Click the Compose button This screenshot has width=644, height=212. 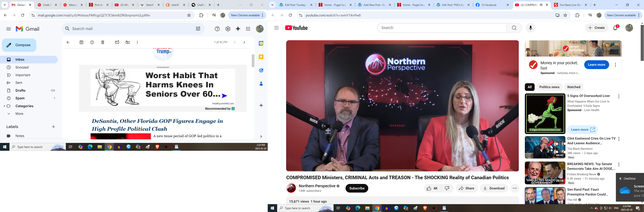coord(19,45)
